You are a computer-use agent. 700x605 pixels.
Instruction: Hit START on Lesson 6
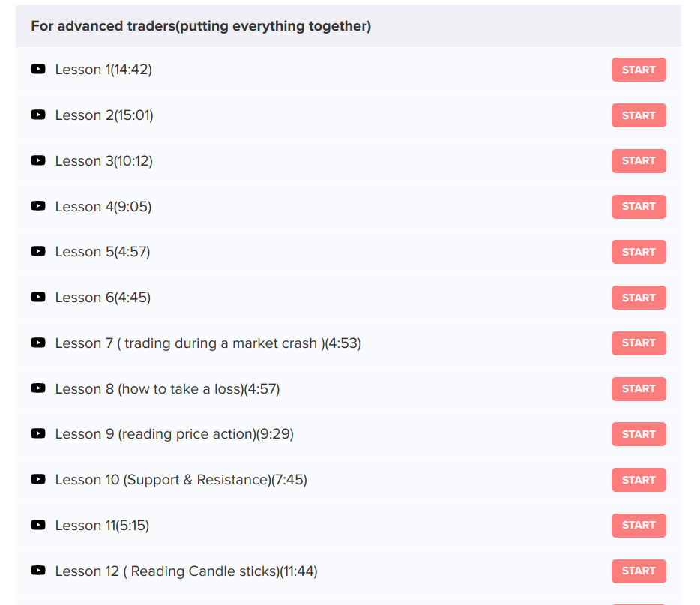(639, 298)
